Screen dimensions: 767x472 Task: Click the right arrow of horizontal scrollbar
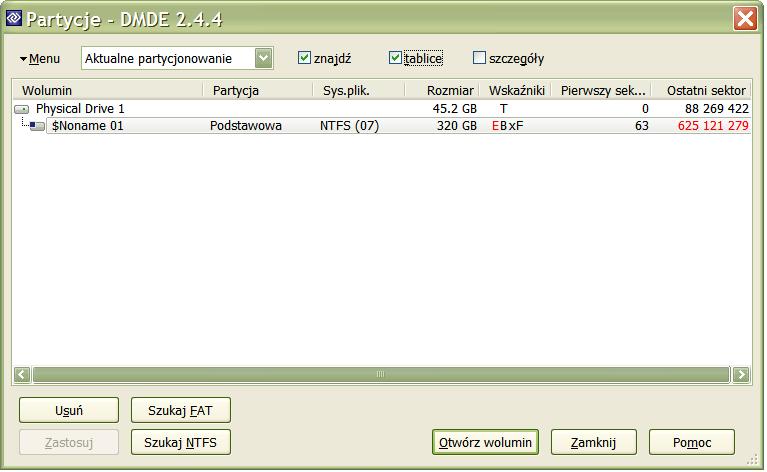(741, 375)
